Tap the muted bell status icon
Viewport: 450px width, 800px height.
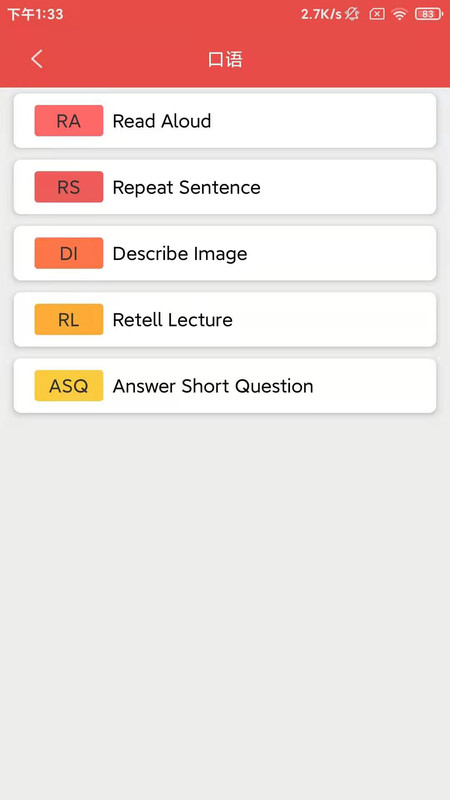[352, 14]
